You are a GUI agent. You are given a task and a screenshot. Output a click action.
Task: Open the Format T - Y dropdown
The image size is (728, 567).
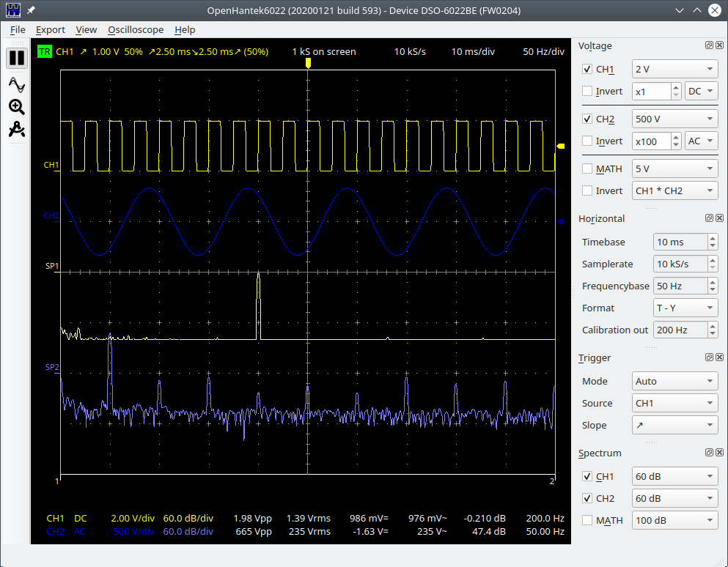pyautogui.click(x=685, y=308)
